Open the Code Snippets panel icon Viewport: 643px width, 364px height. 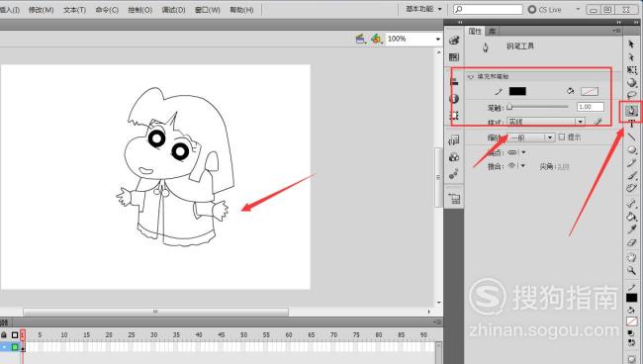click(x=454, y=140)
